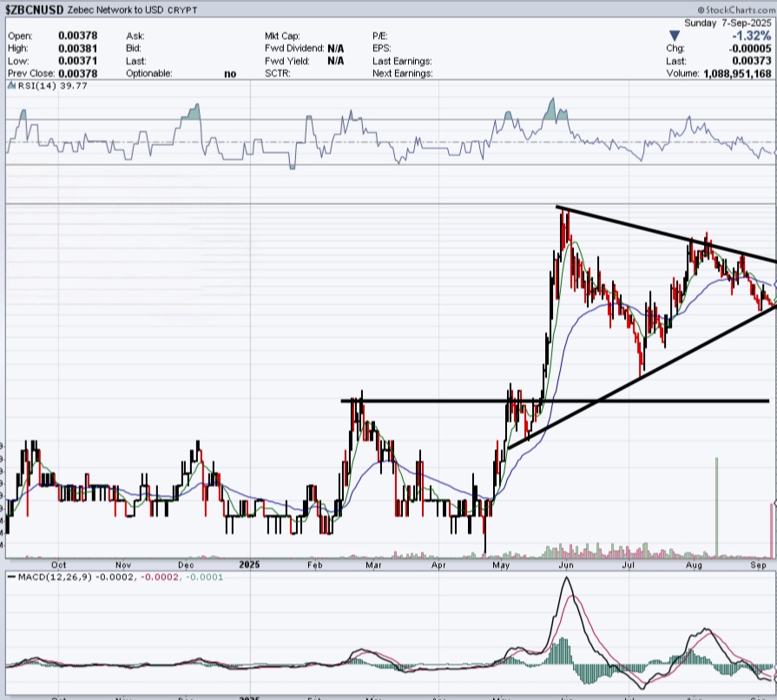
Task: Click the Volume value 1,088,951,168
Action: (x=737, y=73)
